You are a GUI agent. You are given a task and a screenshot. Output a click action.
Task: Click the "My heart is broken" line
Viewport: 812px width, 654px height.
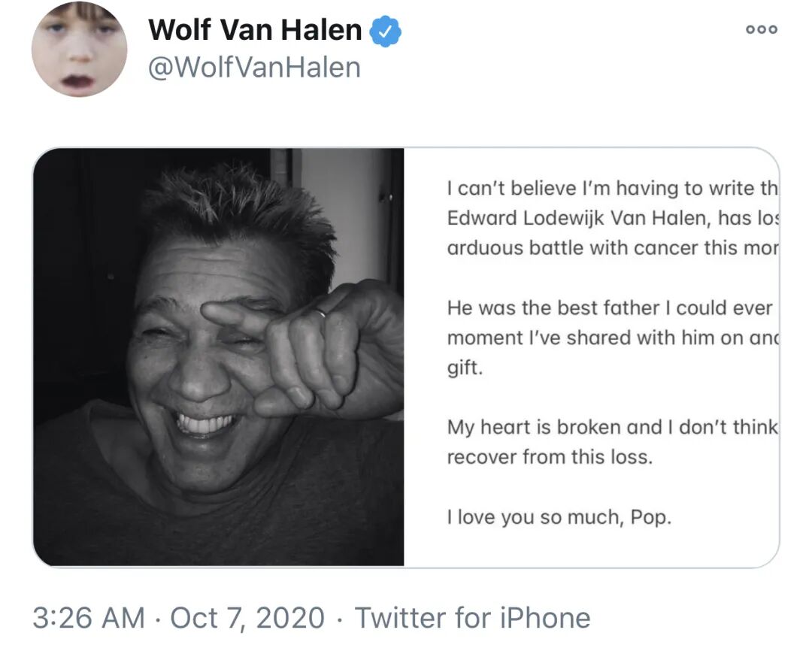point(612,427)
